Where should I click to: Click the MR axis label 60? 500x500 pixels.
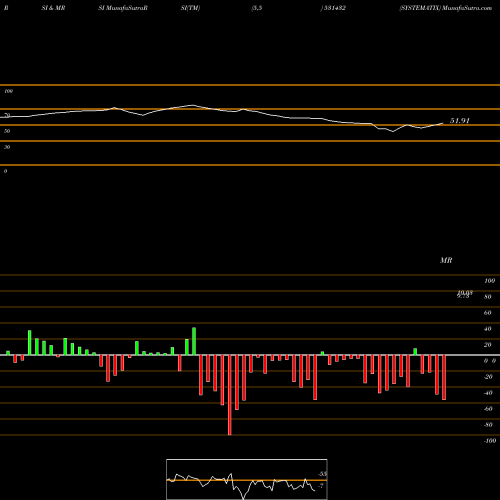point(488,313)
